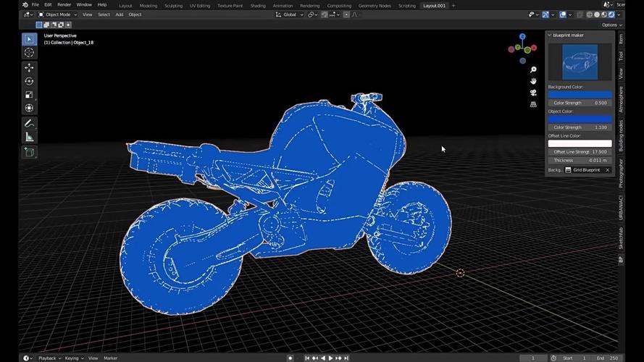This screenshot has height=362, width=644.
Task: Toggle proportional editing
Action: pos(346,14)
